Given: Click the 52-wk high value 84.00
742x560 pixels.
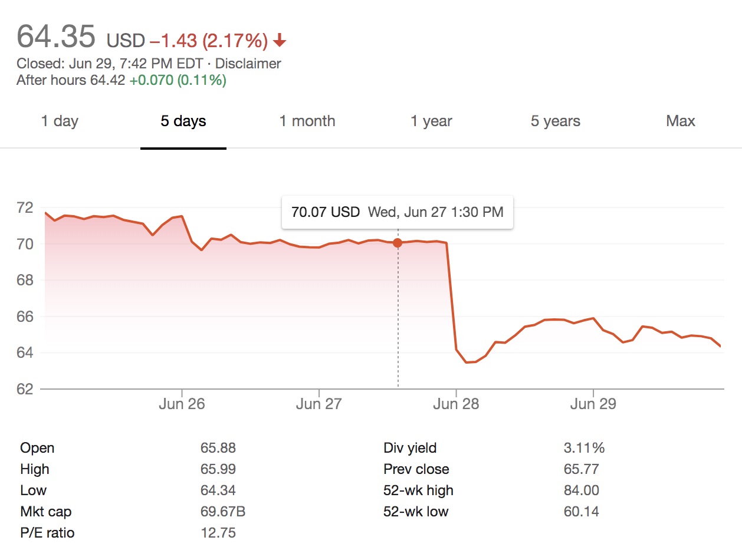Looking at the screenshot, I should pyautogui.click(x=581, y=490).
